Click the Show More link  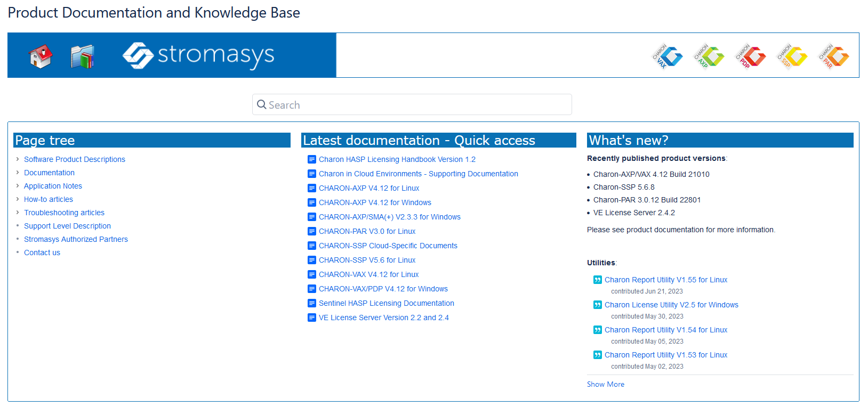(x=606, y=384)
